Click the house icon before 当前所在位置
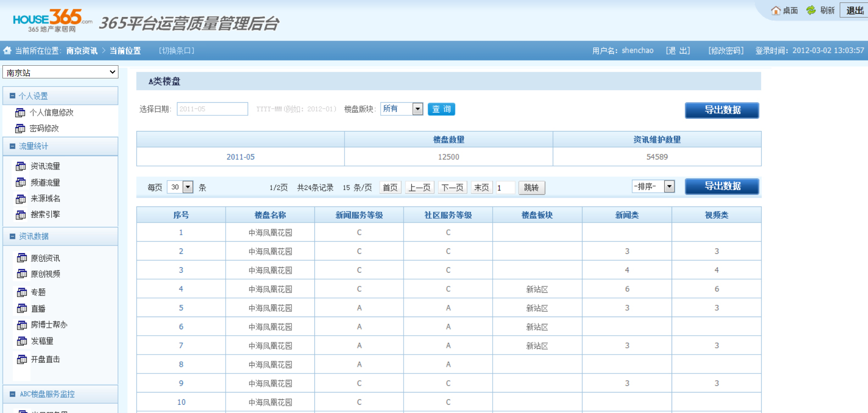 pos(7,50)
